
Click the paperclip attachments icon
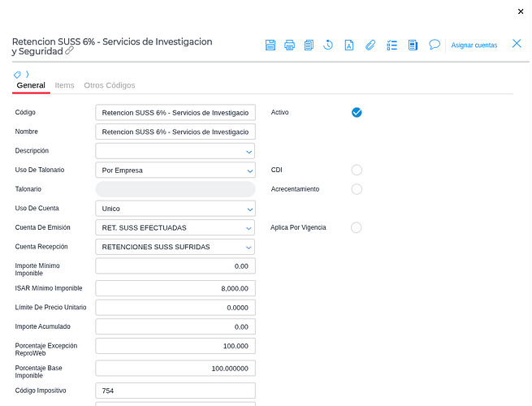tap(370, 45)
